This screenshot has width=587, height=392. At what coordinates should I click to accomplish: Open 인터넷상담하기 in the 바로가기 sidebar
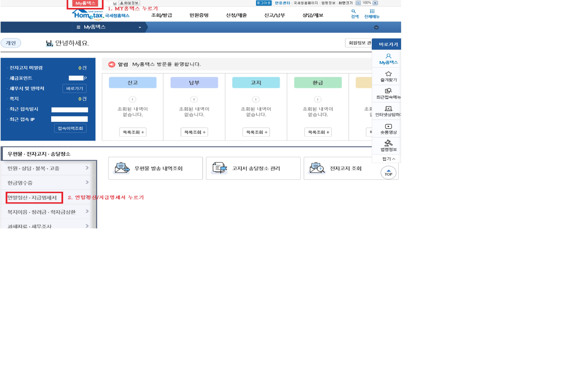click(x=388, y=111)
